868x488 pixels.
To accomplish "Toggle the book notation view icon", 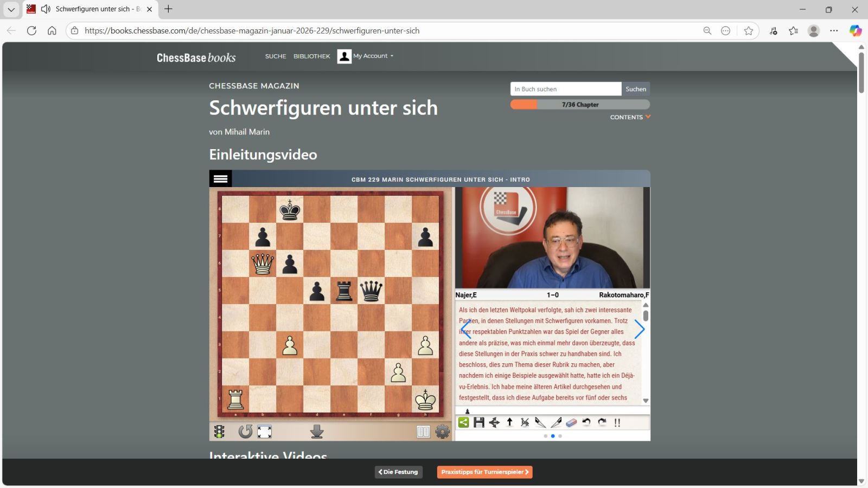I will tap(423, 432).
